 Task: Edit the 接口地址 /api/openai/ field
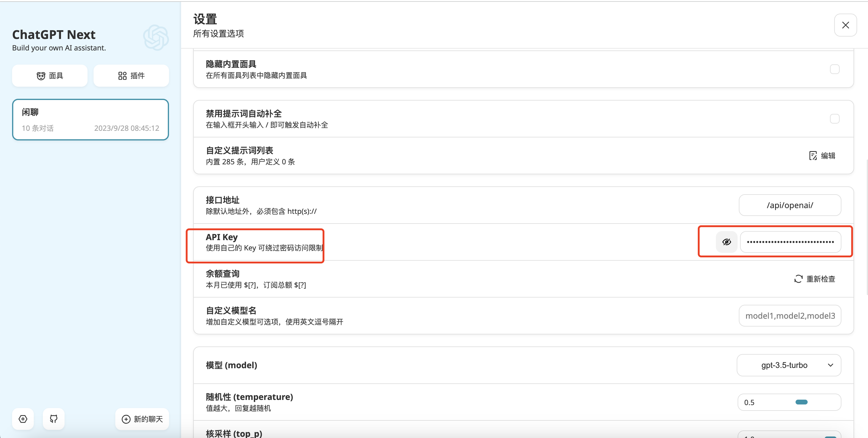[x=790, y=205]
